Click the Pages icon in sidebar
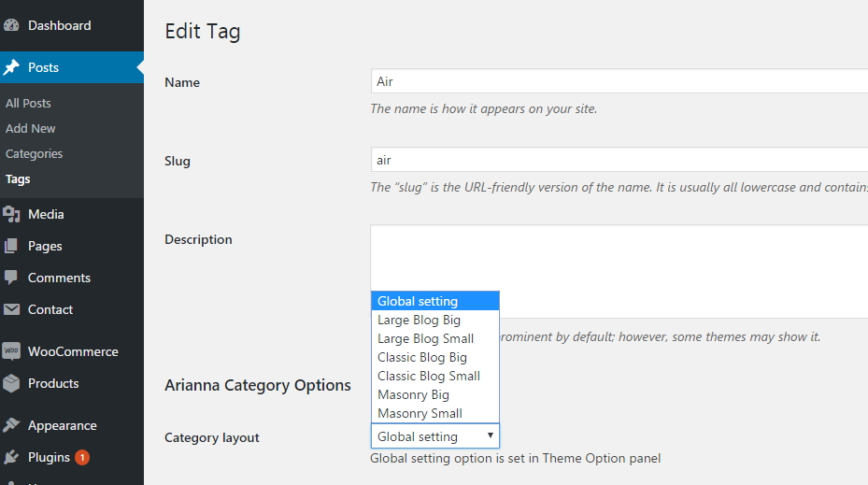The height and width of the screenshot is (485, 868). (x=11, y=247)
